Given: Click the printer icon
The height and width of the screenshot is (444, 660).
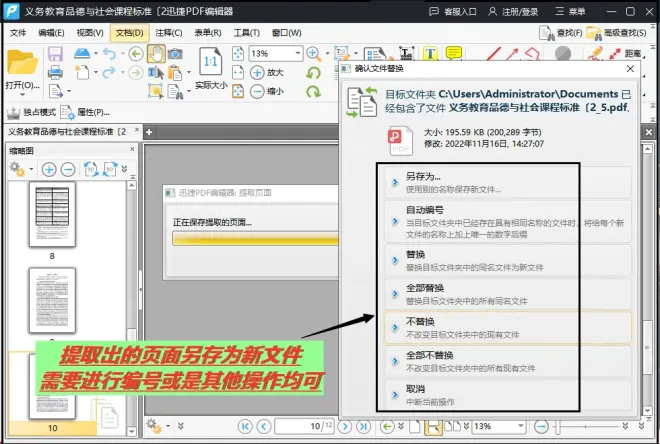Looking at the screenshot, I should point(55,72).
